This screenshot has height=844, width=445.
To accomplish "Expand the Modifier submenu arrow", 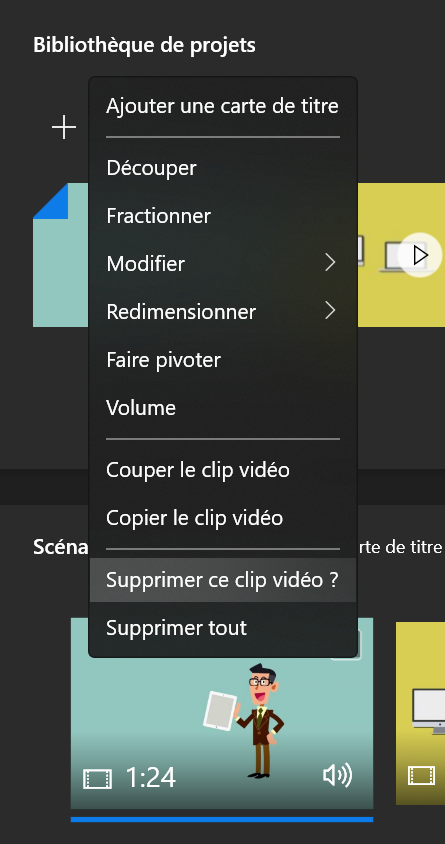I will [x=330, y=263].
